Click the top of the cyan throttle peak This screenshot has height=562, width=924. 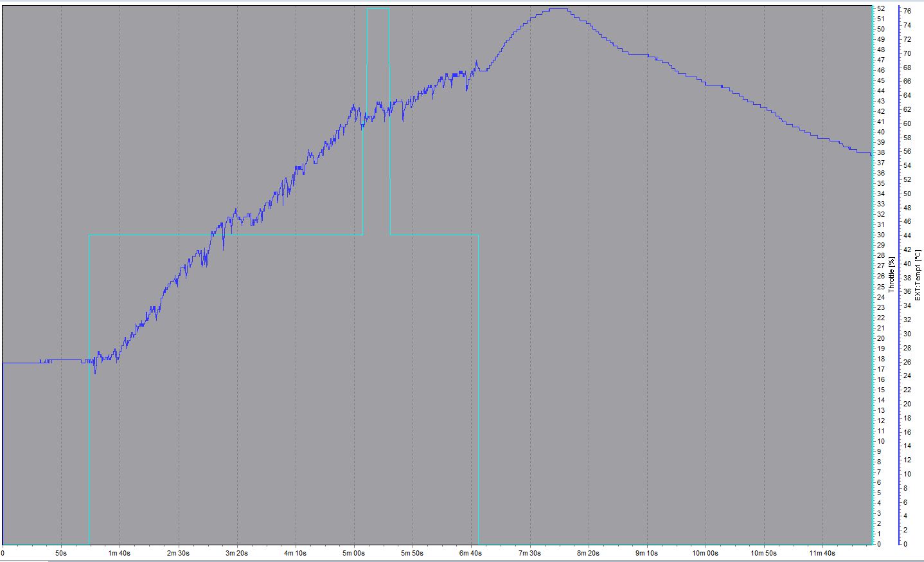pos(378,8)
